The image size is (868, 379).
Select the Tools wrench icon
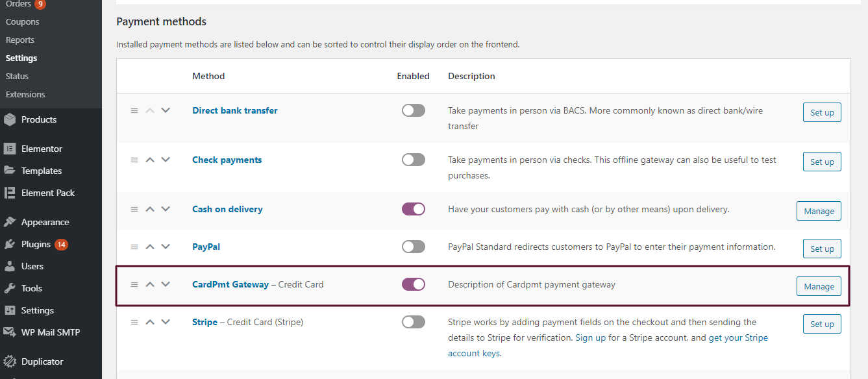pos(10,287)
